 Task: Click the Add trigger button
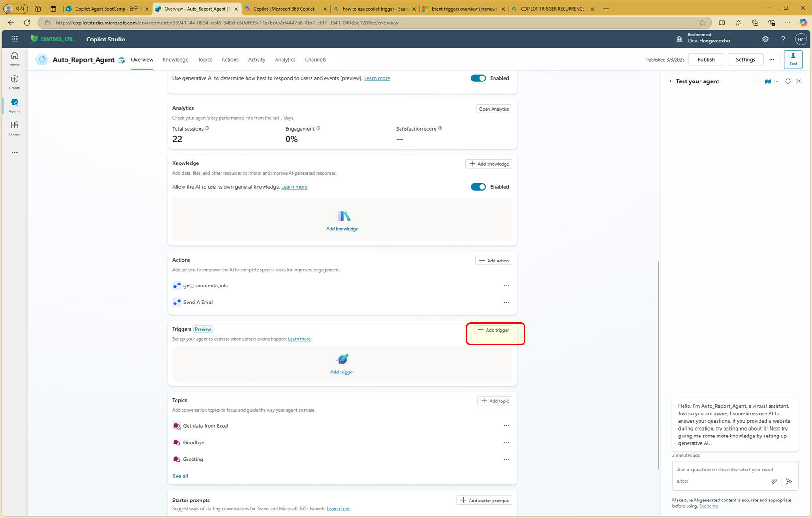click(493, 330)
